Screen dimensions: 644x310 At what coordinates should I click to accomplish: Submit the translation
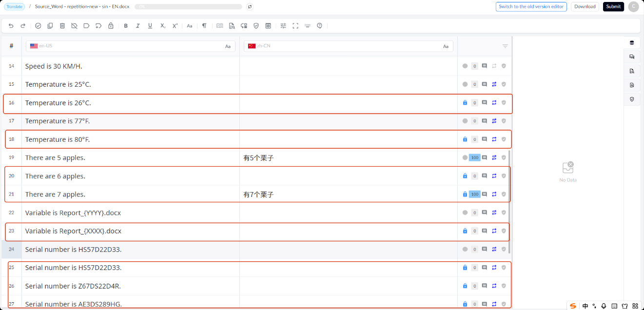(x=613, y=6)
